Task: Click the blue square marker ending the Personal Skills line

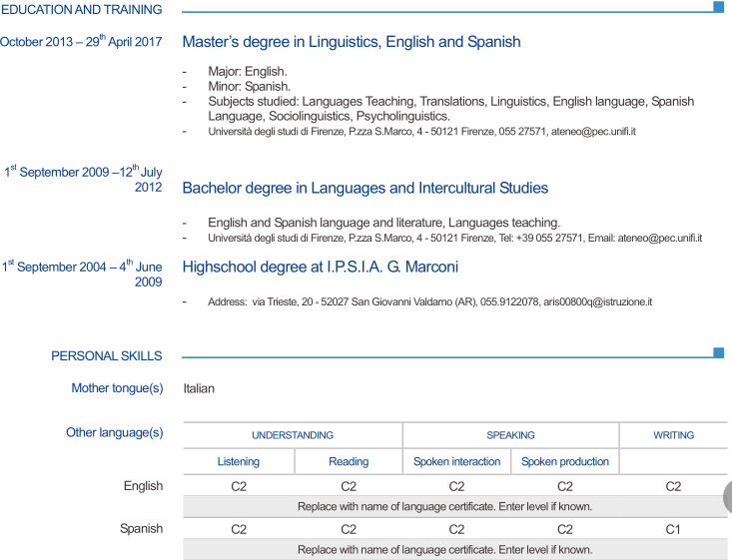Action: (718, 352)
